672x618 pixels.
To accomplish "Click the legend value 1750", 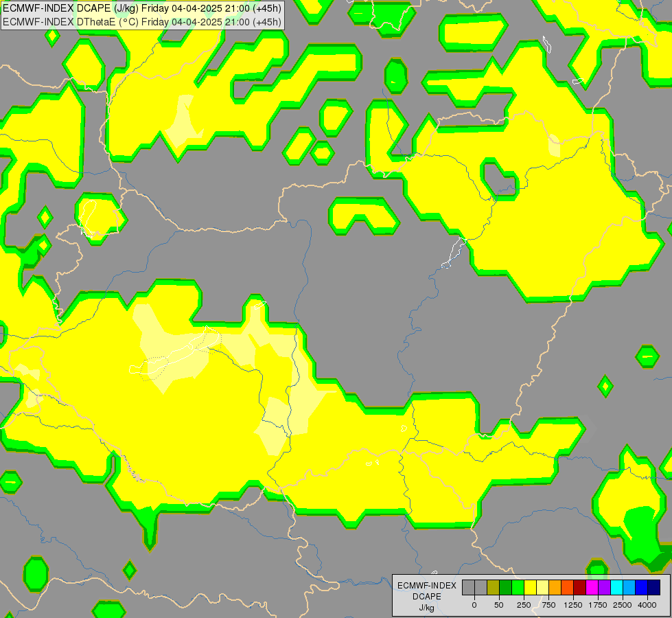I will 598,605.
